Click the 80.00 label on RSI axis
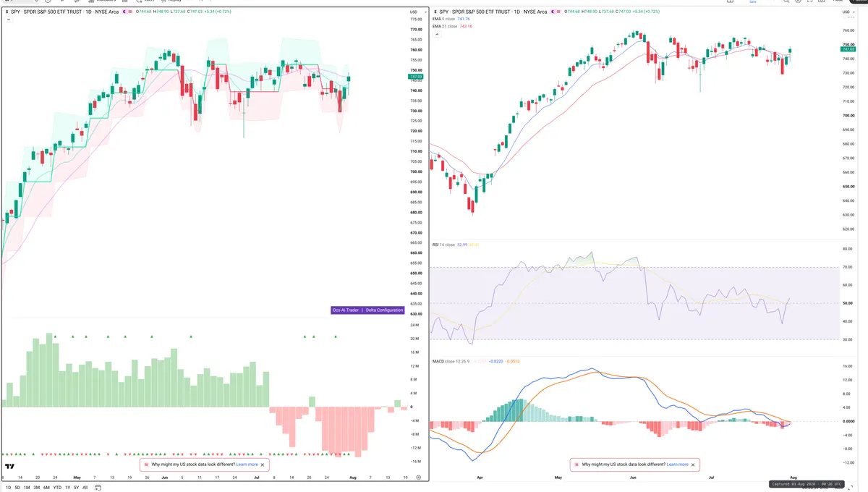 click(x=848, y=250)
